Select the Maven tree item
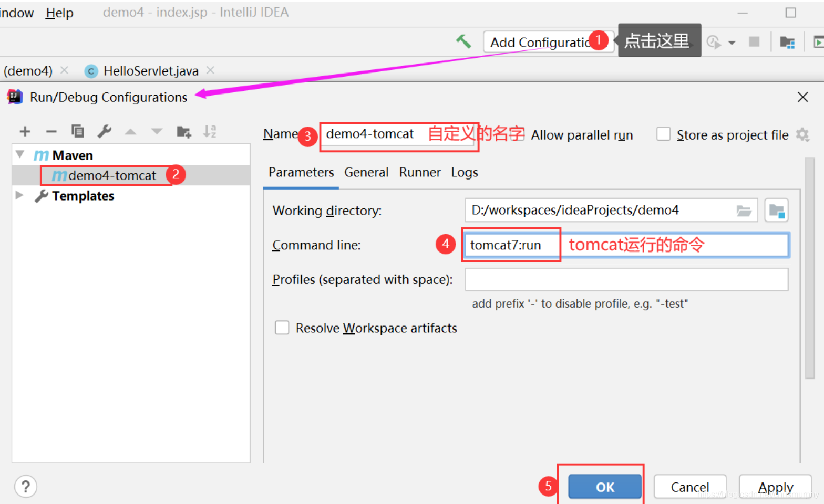 pyautogui.click(x=73, y=155)
